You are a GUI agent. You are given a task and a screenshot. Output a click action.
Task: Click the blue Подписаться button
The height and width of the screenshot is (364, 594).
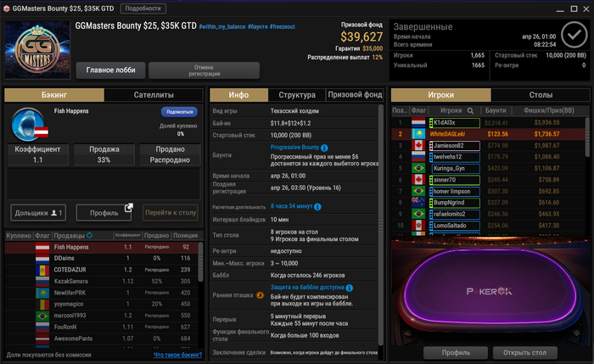point(179,112)
